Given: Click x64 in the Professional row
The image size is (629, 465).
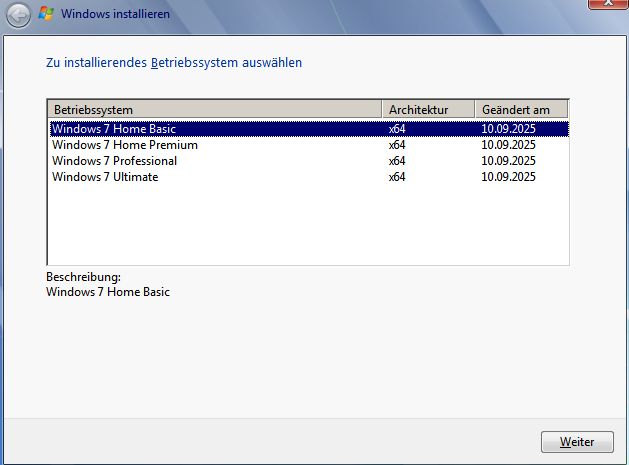Looking at the screenshot, I should [x=397, y=161].
